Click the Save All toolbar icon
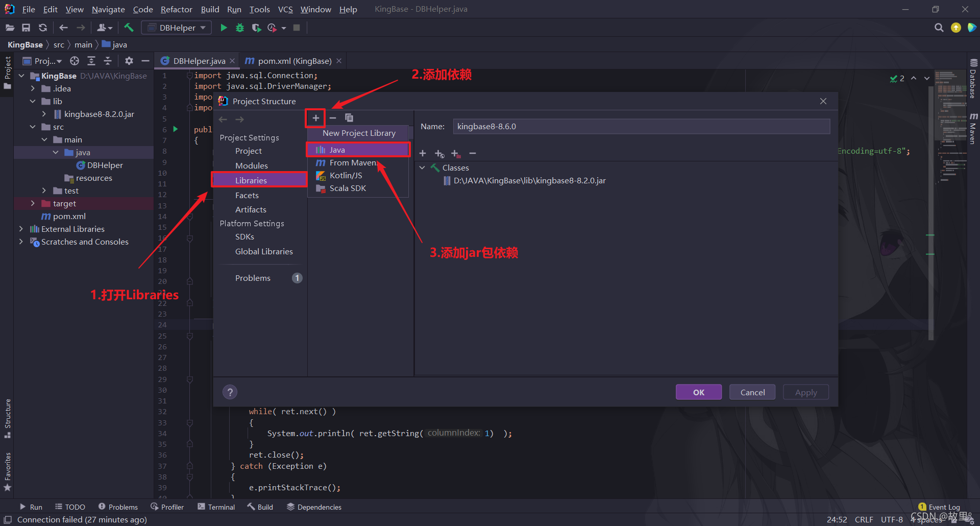This screenshot has width=980, height=526. click(x=26, y=28)
